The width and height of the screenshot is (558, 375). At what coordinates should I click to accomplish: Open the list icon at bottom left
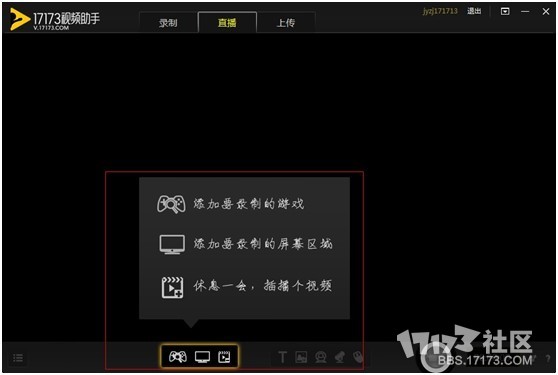coord(18,358)
